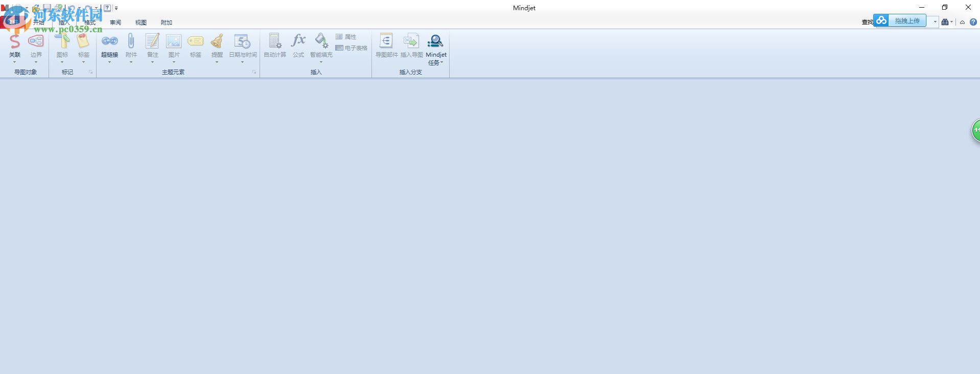Click the 日期与时间 calendar icon
The image size is (980, 374).
[x=242, y=41]
